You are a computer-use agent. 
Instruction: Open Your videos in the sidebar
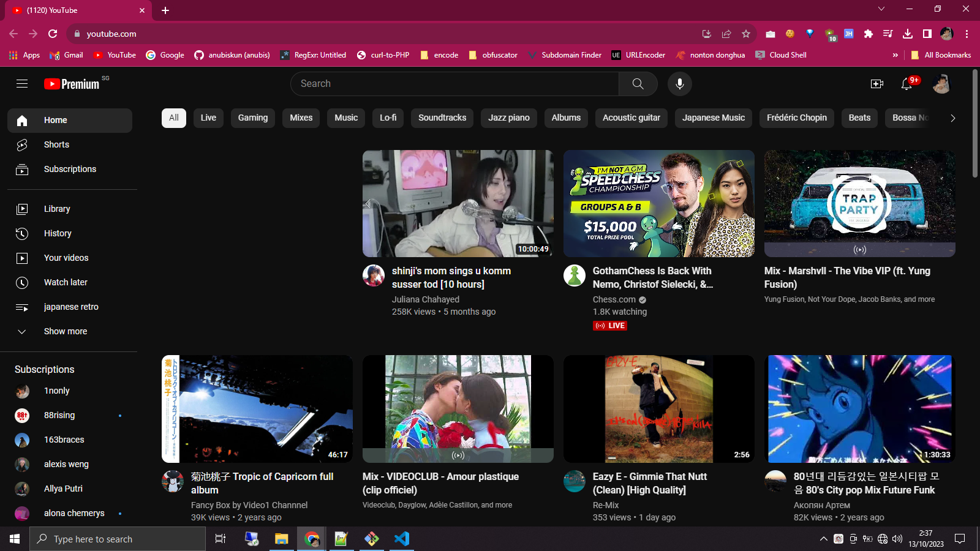(70, 258)
